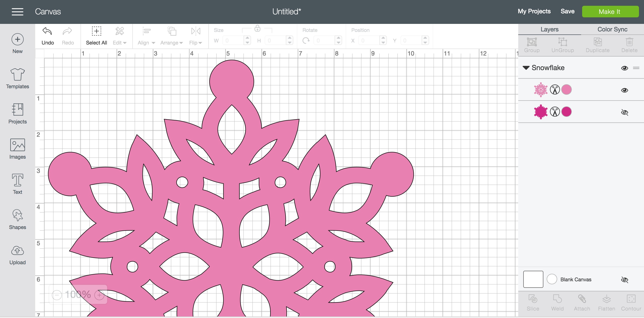Open the Templates panel

click(x=17, y=78)
